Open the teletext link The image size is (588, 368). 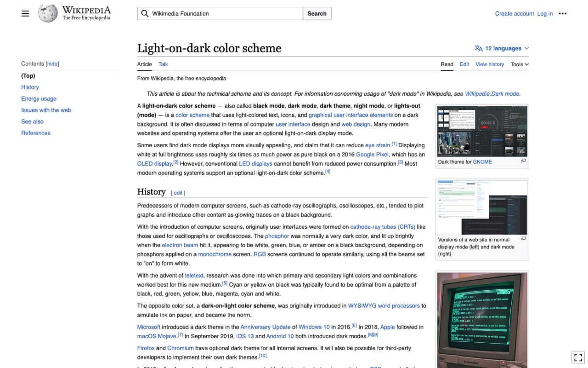point(194,276)
